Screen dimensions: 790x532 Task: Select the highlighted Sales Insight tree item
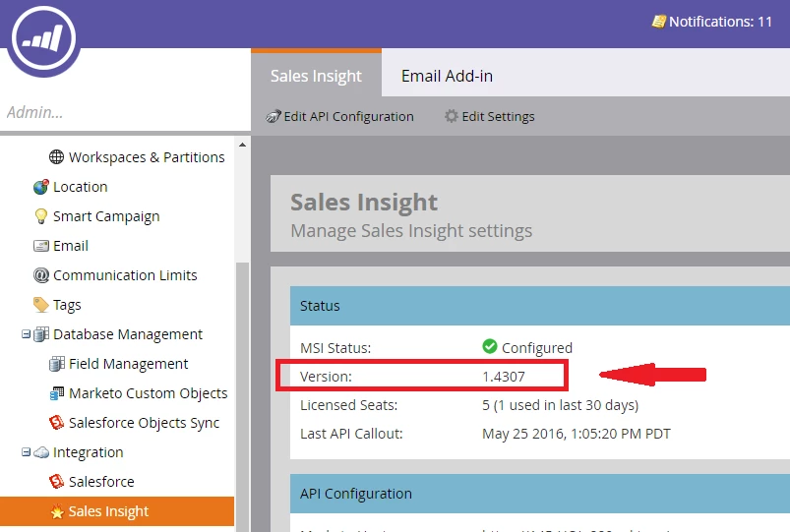tap(117, 511)
